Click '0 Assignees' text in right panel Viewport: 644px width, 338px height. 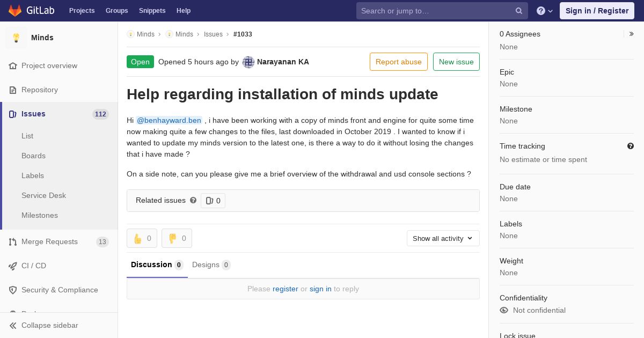coord(520,34)
